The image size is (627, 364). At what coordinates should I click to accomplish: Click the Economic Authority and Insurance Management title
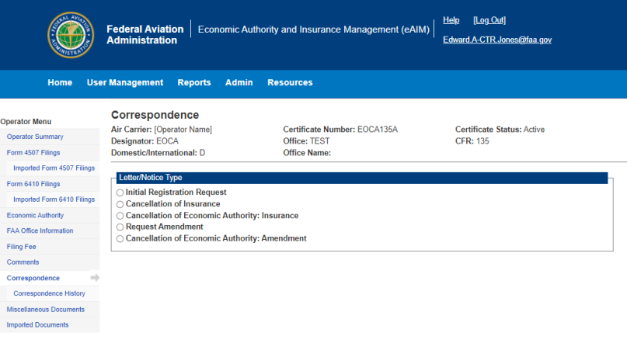pyautogui.click(x=314, y=29)
